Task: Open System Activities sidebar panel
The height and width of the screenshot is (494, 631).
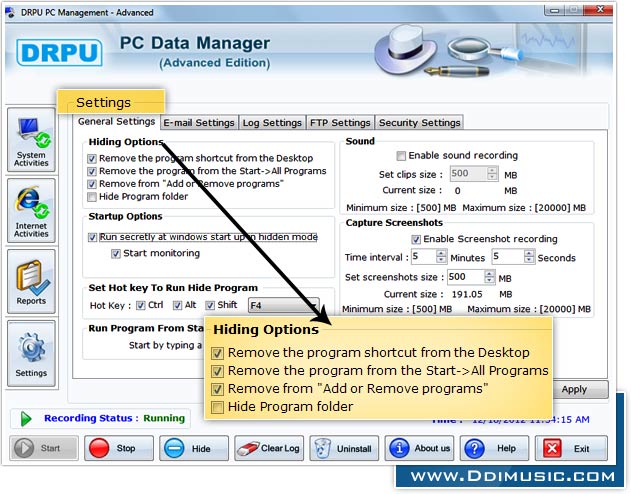Action: [x=31, y=140]
